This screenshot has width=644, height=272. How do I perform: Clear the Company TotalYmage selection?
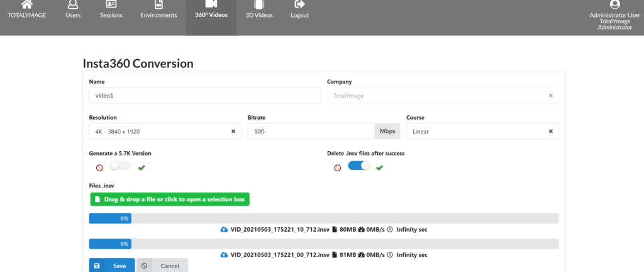click(551, 95)
